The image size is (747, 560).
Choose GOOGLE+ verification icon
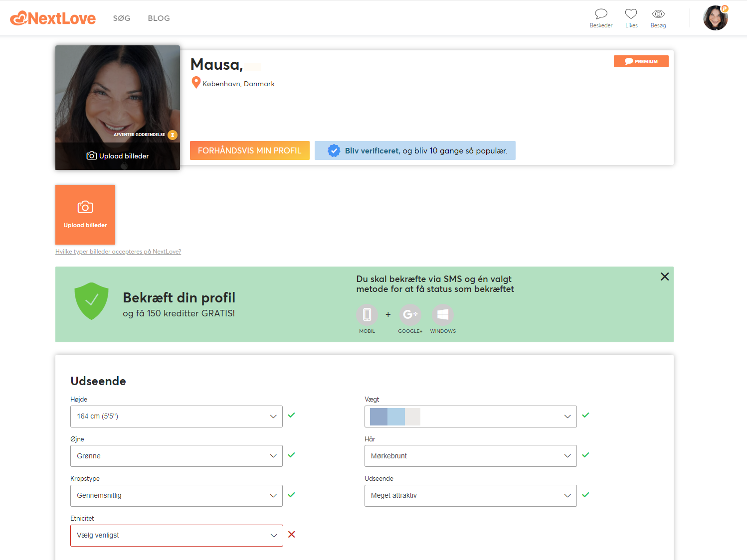point(410,314)
